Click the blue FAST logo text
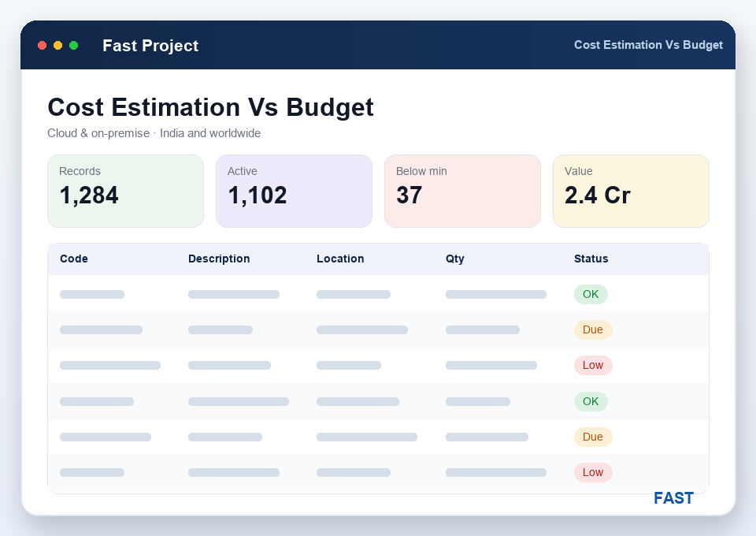The image size is (756, 536). click(673, 498)
